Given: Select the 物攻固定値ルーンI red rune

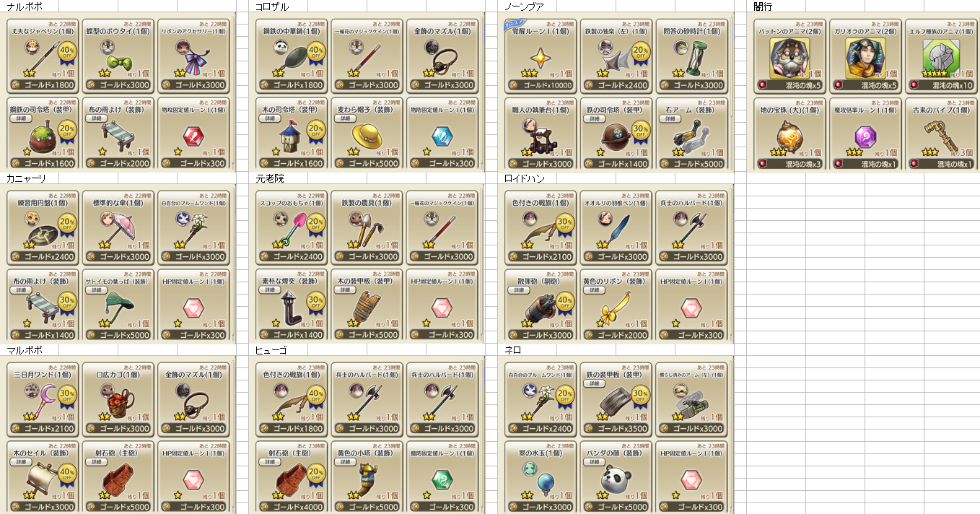Looking at the screenshot, I should [x=193, y=134].
